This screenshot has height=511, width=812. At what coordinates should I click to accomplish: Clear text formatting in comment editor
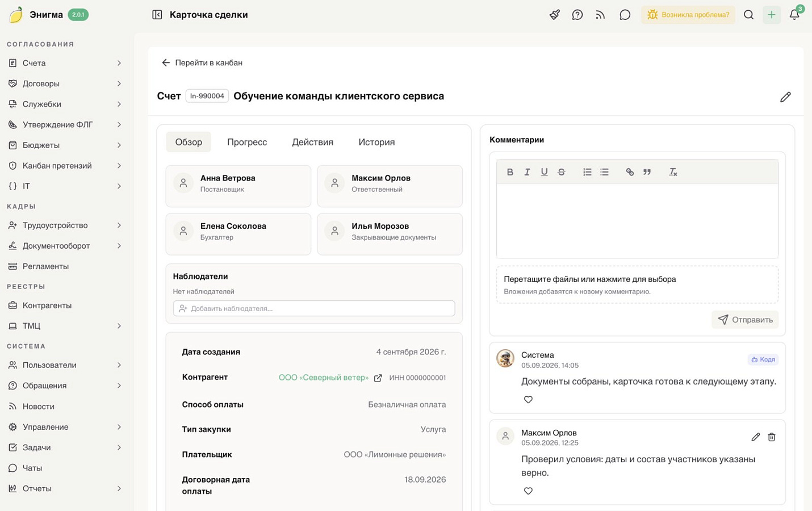click(x=673, y=172)
